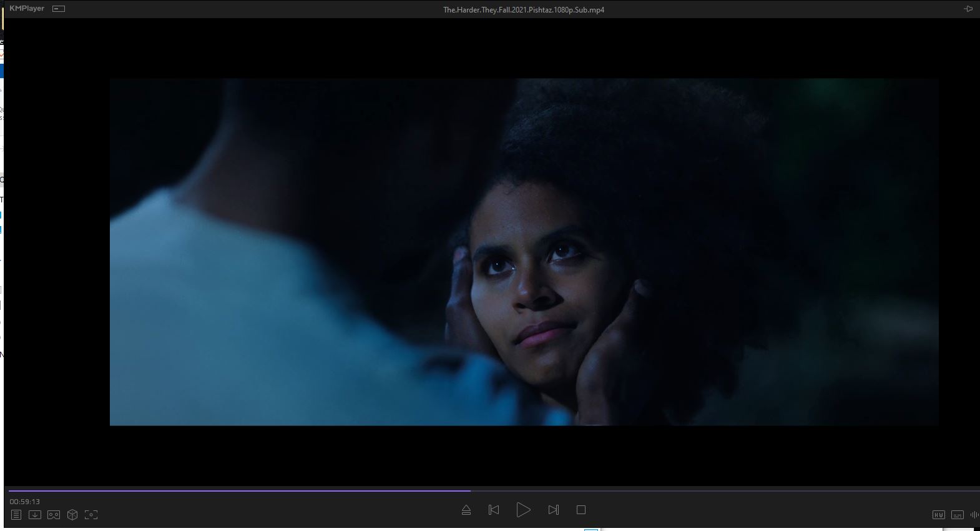The image size is (980, 531).
Task: Skip to the previous track
Action: tap(494, 510)
